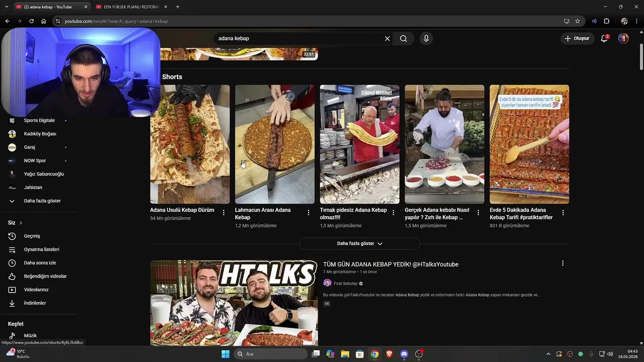Viewport: 644px width, 362px height.
Task: Open the Sports Digitale channel
Action: point(39,121)
